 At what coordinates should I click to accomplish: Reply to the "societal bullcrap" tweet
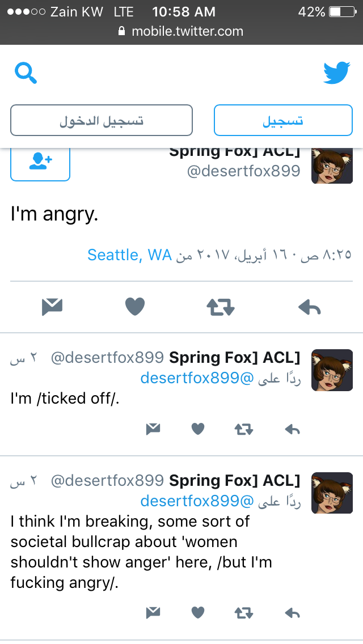pos(292,613)
